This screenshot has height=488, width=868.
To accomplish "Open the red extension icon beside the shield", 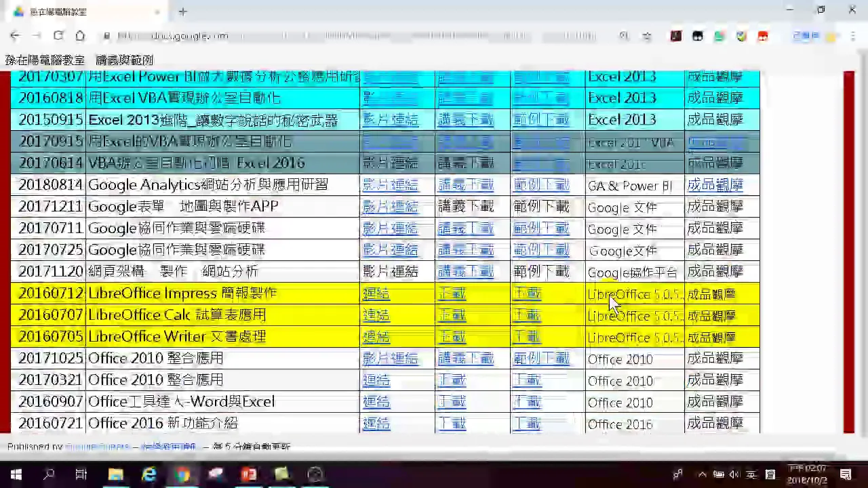I will point(763,36).
